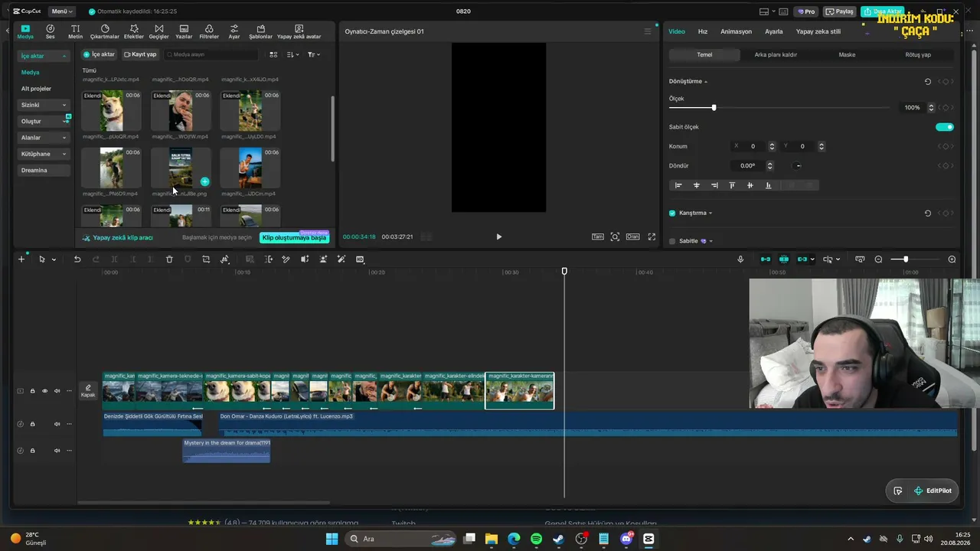The height and width of the screenshot is (551, 980).
Task: Switch to the Hız tab
Action: click(x=703, y=31)
